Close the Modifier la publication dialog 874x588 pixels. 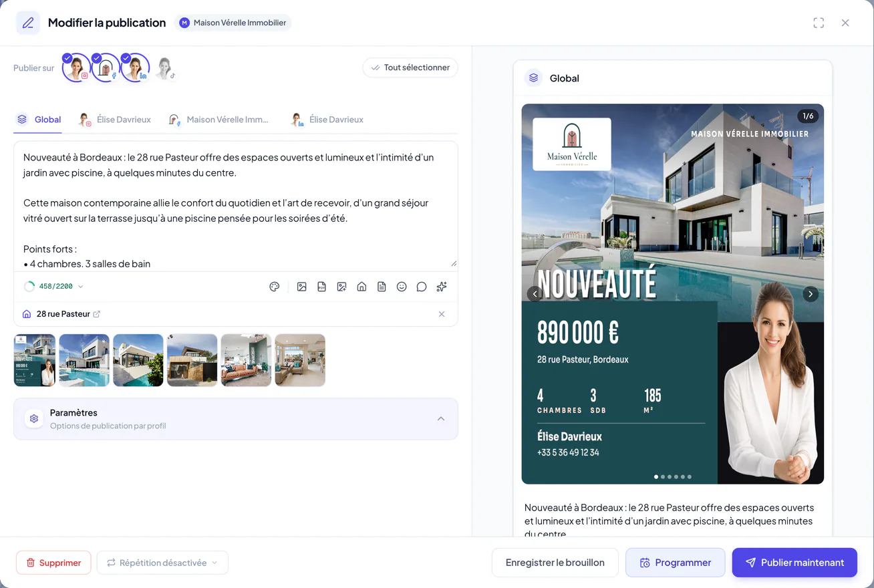point(845,23)
